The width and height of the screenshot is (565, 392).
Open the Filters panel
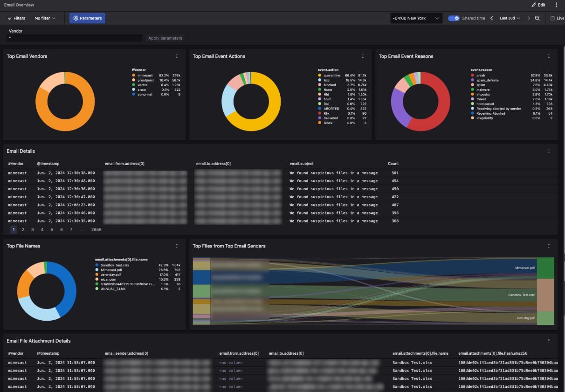click(16, 18)
